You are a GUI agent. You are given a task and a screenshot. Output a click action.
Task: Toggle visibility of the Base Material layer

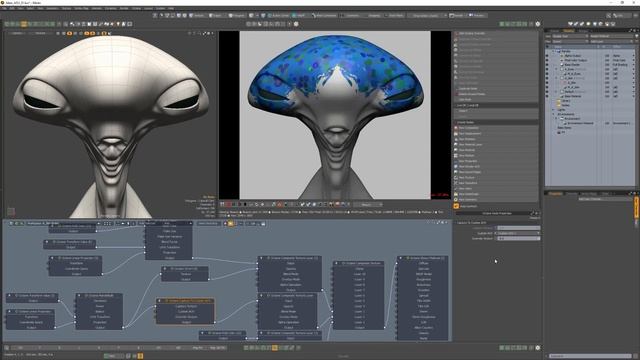coord(547,96)
